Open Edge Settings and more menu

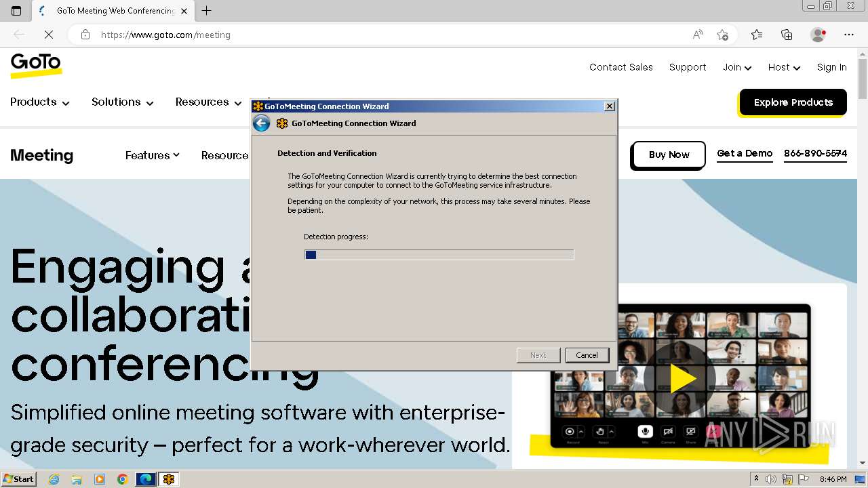click(849, 35)
